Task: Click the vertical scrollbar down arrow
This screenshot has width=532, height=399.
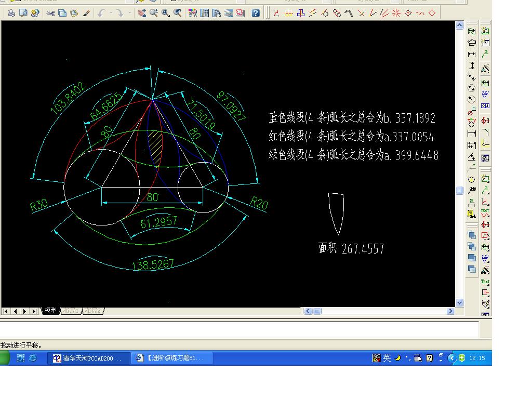Action: tap(459, 303)
